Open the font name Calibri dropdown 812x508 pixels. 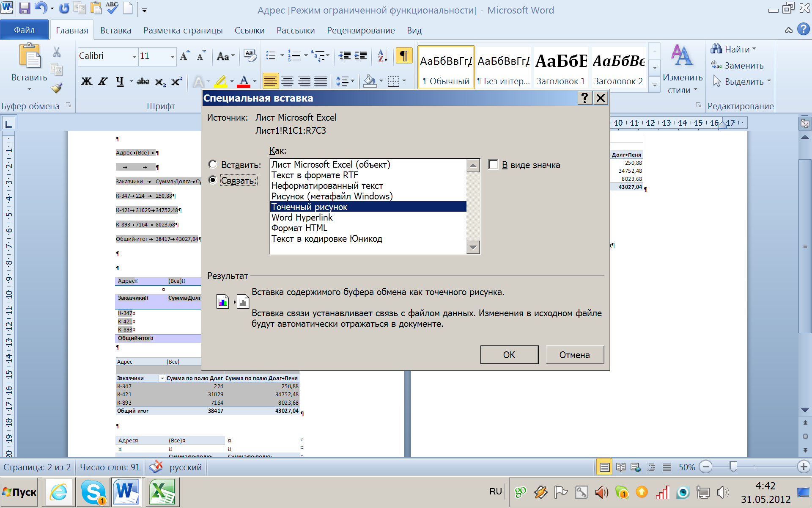134,56
